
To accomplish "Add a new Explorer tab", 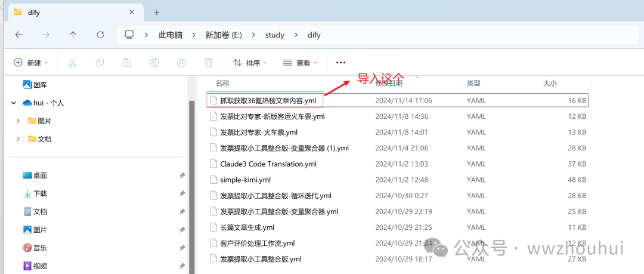I will point(156,13).
